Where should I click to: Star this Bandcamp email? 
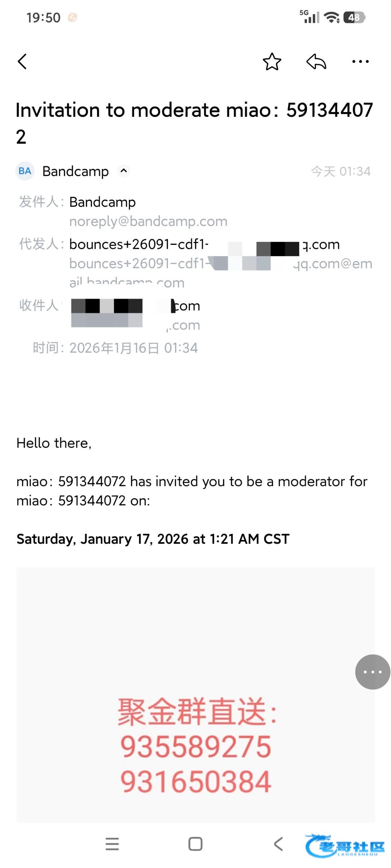[272, 61]
